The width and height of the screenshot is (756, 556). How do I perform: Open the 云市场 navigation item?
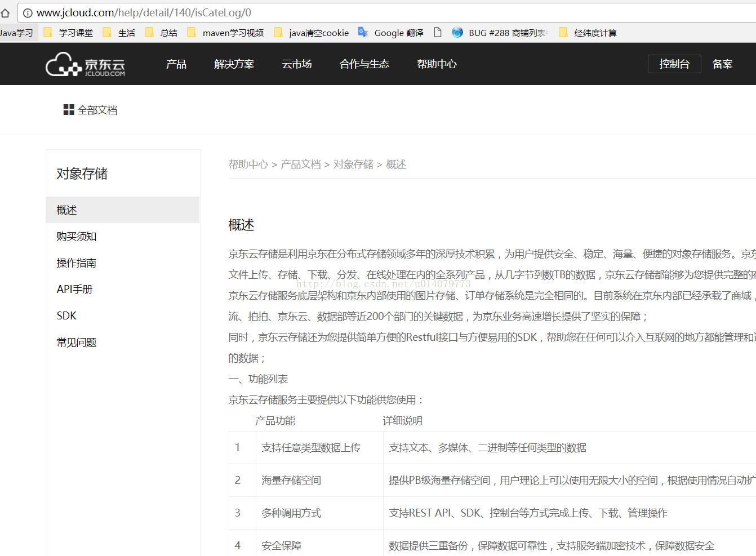[x=297, y=64]
